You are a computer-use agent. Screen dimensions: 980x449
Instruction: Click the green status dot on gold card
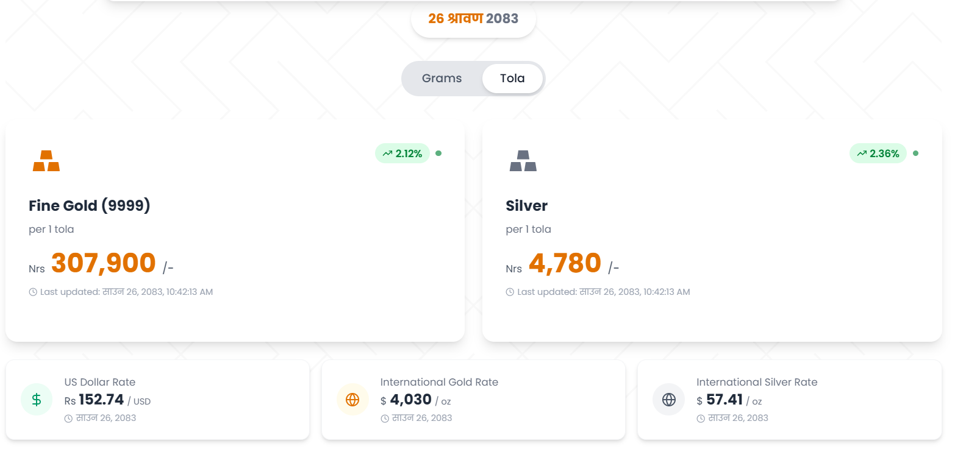pos(438,154)
